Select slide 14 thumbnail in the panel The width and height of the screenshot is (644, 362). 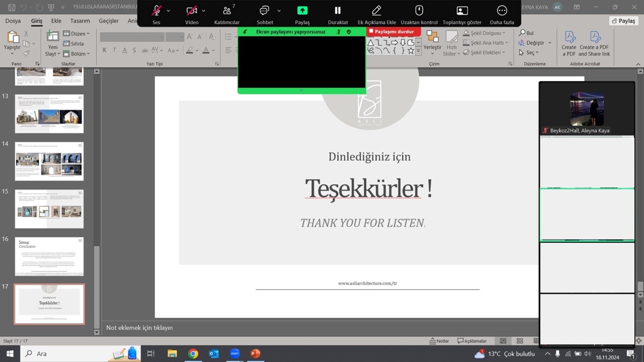tap(49, 161)
